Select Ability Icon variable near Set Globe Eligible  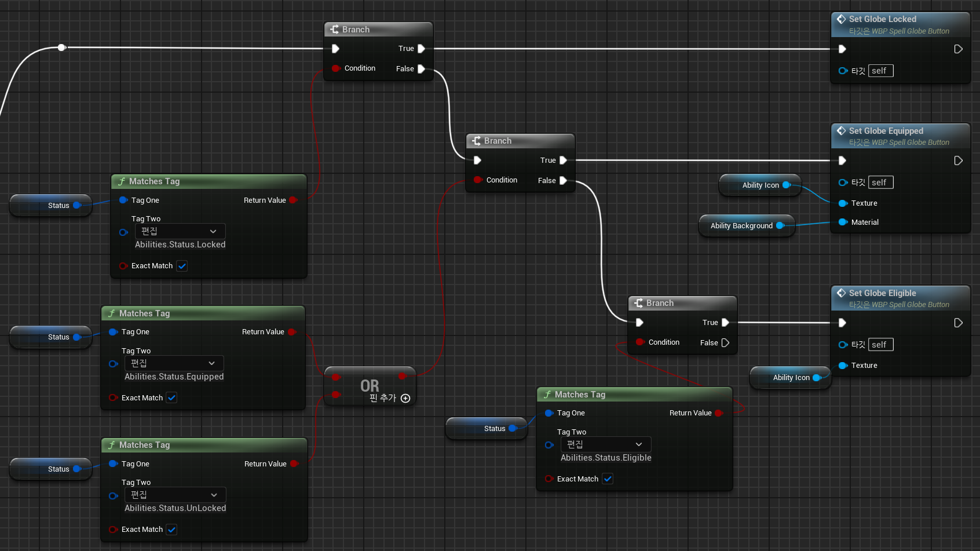pyautogui.click(x=791, y=378)
